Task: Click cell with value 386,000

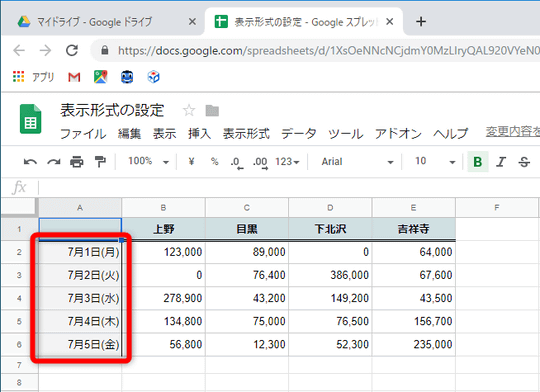Action: coord(330,275)
